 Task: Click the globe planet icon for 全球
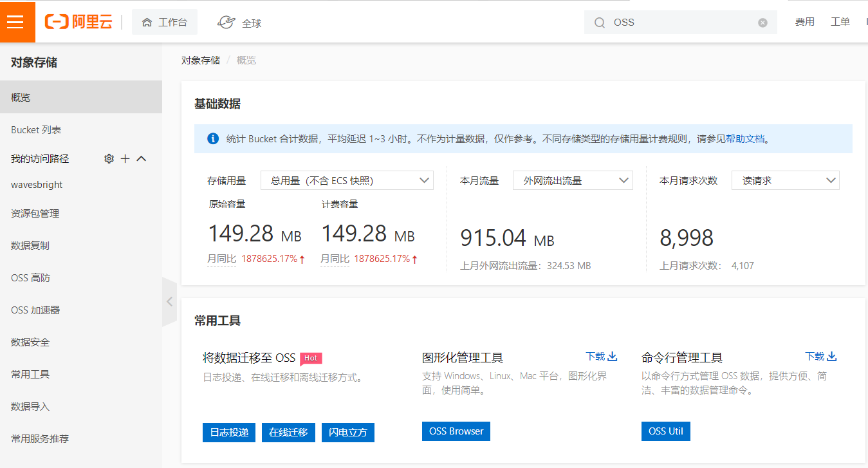pyautogui.click(x=226, y=23)
